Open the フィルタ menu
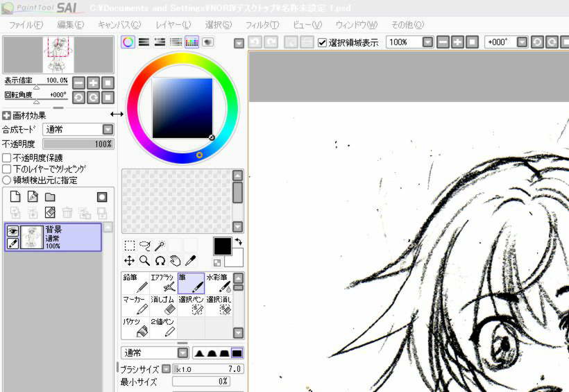Viewport: 569px width, 392px height. tap(262, 25)
